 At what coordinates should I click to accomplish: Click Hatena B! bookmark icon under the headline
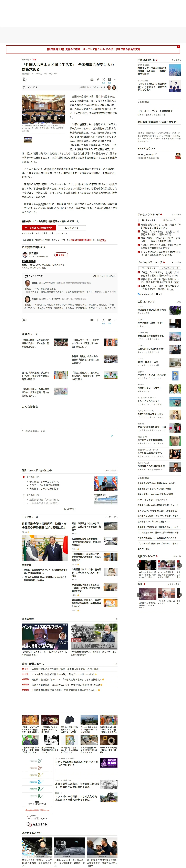[x=109, y=80]
